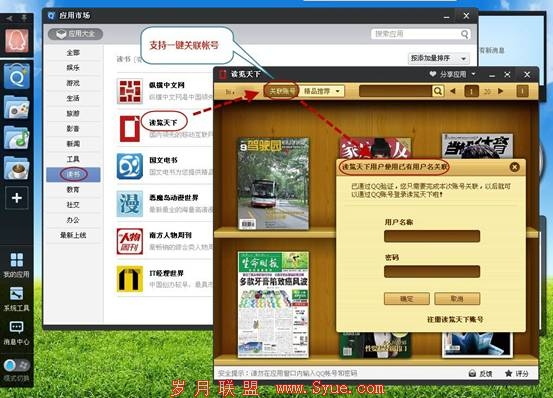Image resolution: width=553 pixels, height=398 pixels.
Task: Open the games folder with gamepad icon
Action: coord(17,107)
